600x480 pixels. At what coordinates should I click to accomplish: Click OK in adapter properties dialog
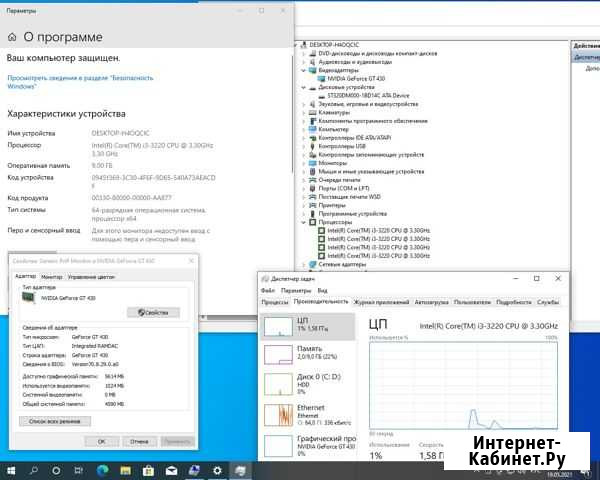(101, 441)
